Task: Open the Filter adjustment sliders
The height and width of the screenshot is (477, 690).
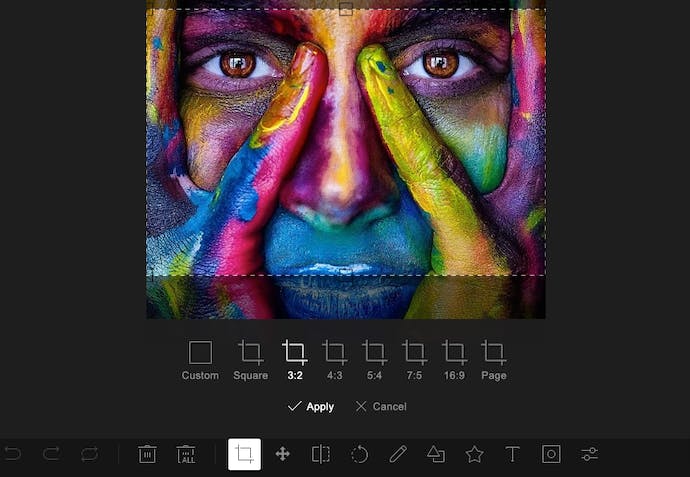Action: coord(590,454)
